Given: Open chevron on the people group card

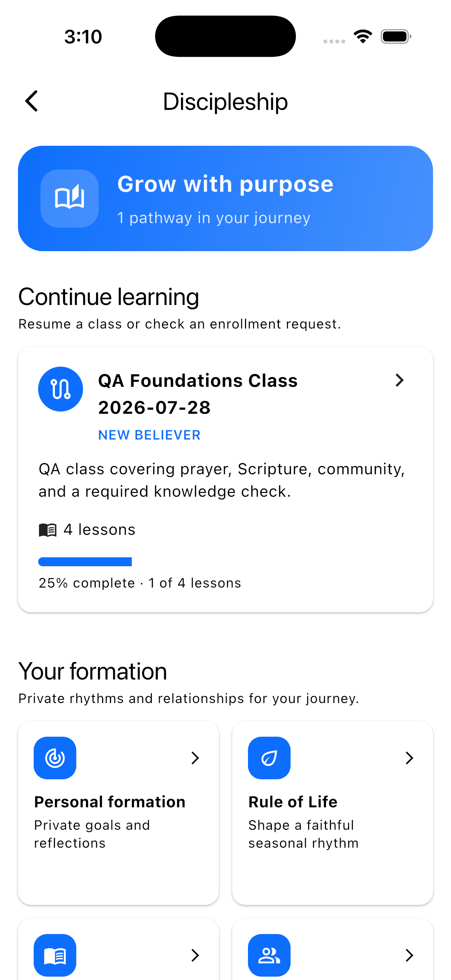Looking at the screenshot, I should [x=409, y=955].
